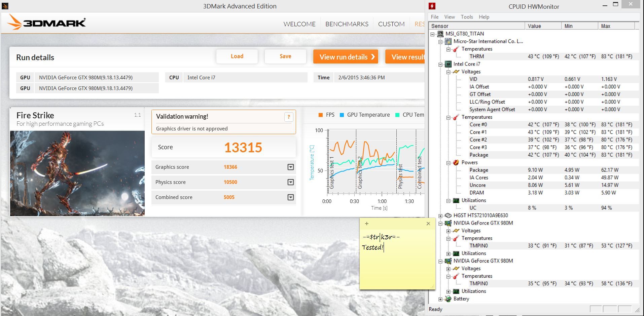Expand the HGST HTS721010A9E630 node
This screenshot has height=316, width=644.
point(440,216)
